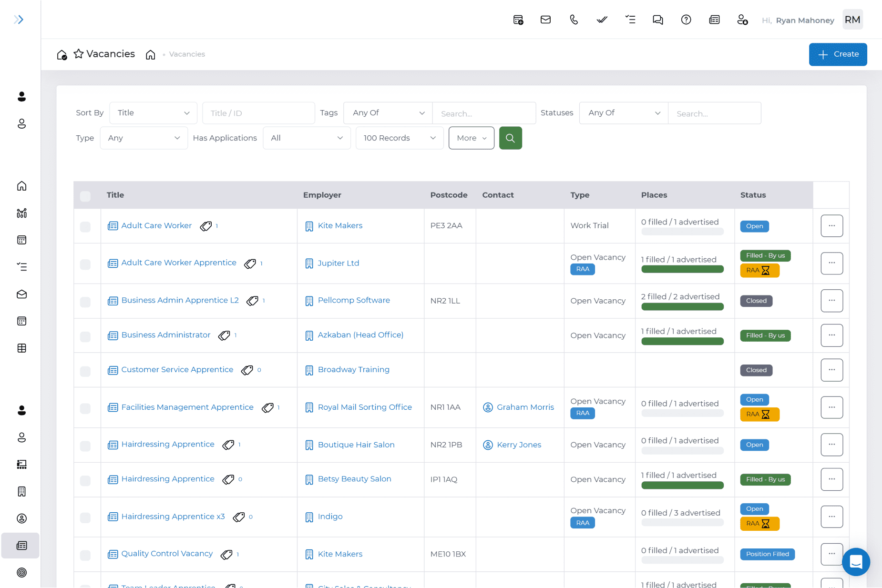The width and height of the screenshot is (882, 588).
Task: Click tag icon next to Adult Care Worker
Action: pyautogui.click(x=206, y=226)
